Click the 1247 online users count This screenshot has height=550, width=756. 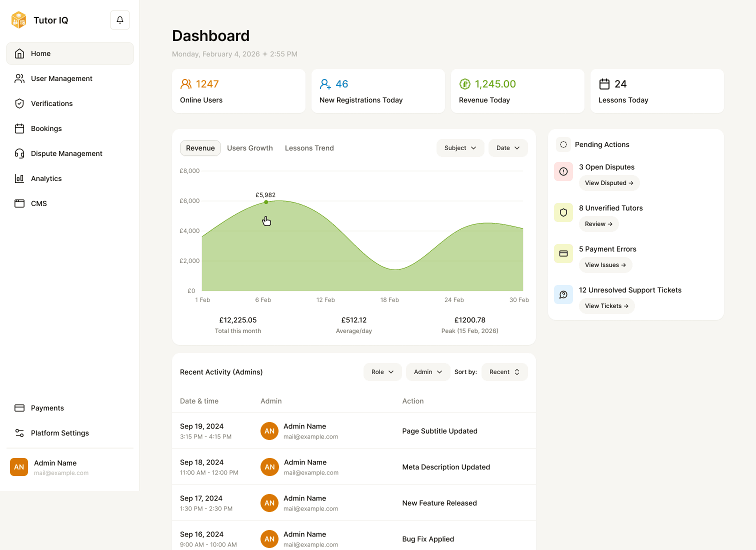[x=207, y=84]
